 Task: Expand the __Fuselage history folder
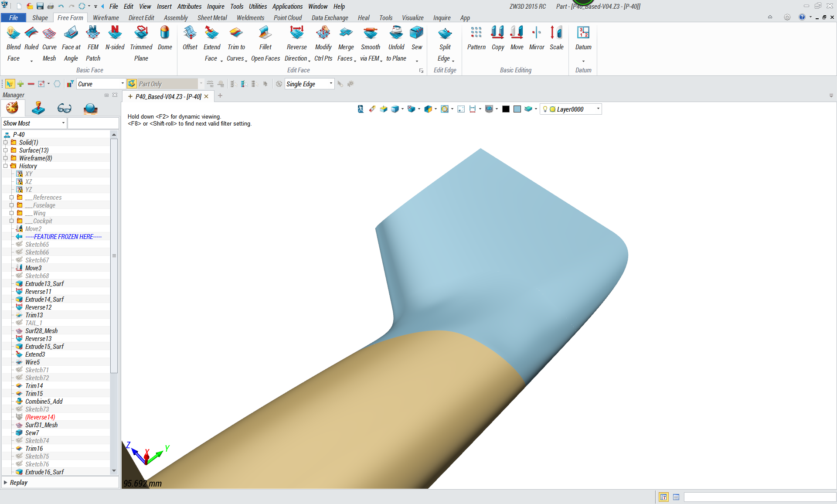point(12,205)
